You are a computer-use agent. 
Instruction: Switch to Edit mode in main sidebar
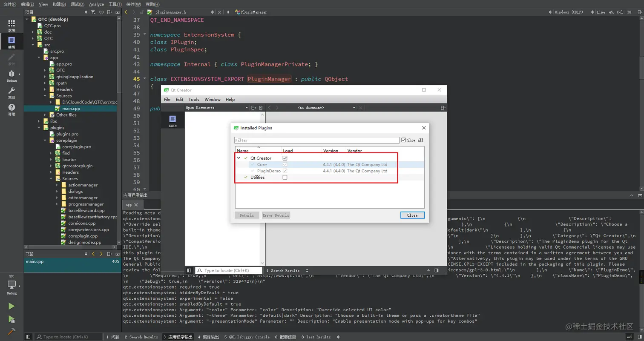pyautogui.click(x=11, y=42)
